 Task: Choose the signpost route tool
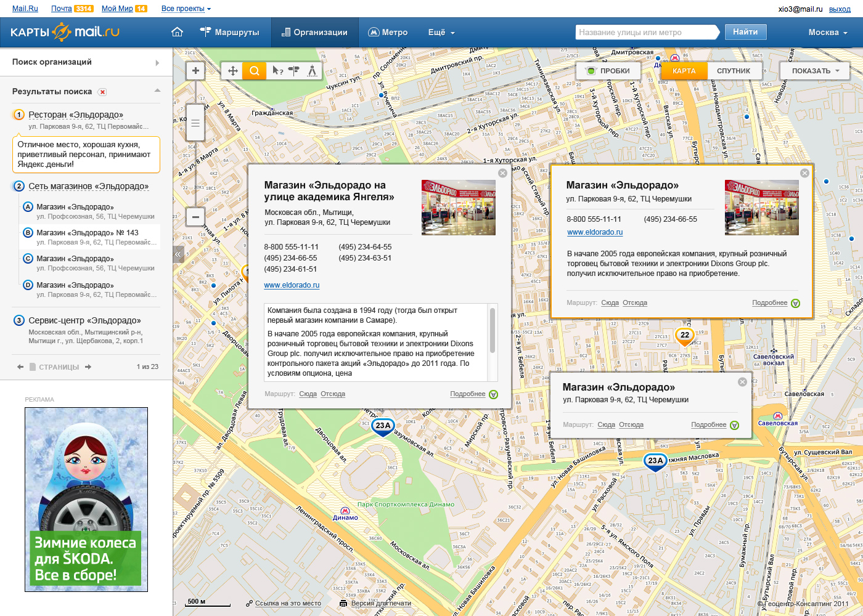point(294,71)
